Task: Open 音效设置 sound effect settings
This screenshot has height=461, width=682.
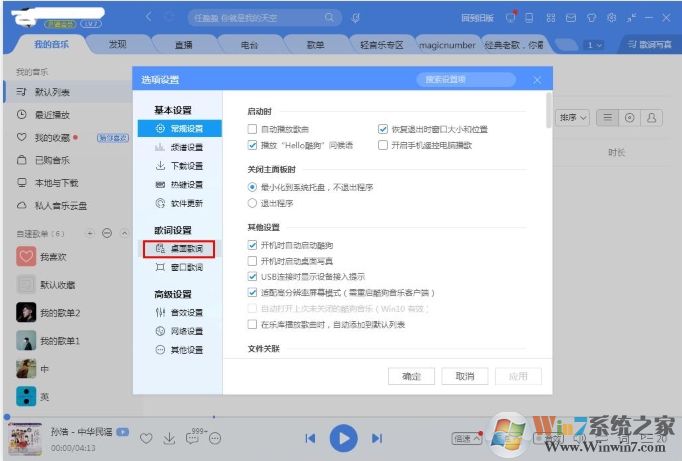Action: pyautogui.click(x=180, y=312)
